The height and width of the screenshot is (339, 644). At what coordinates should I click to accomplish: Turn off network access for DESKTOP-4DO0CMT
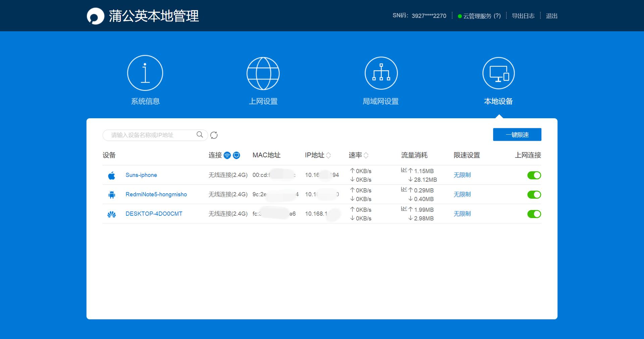(x=534, y=214)
